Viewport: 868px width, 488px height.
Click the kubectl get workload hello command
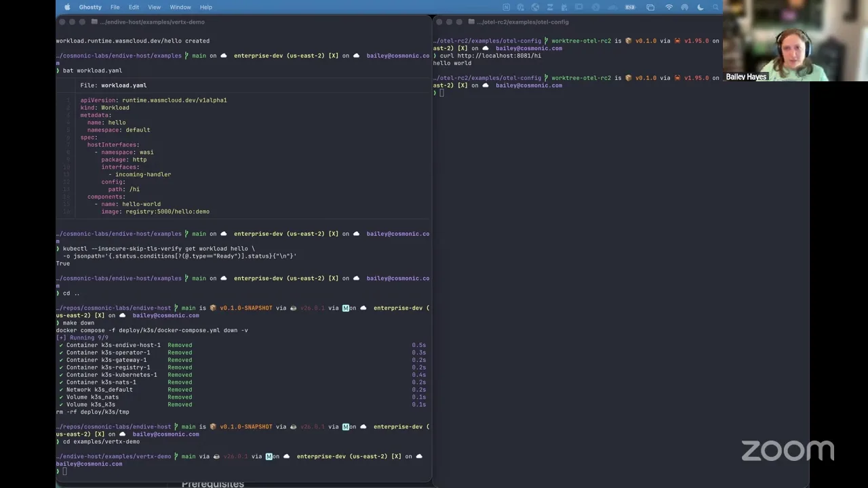pos(159,249)
